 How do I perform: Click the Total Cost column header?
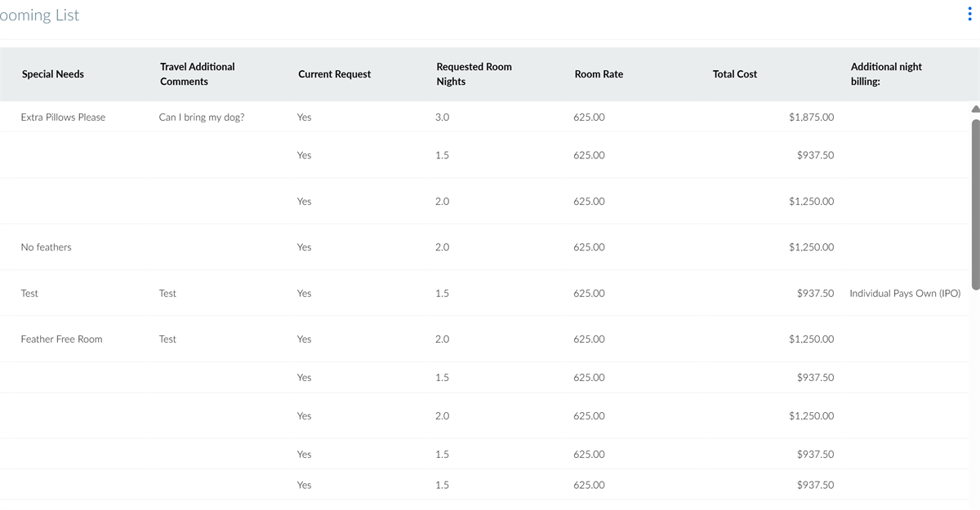(734, 74)
